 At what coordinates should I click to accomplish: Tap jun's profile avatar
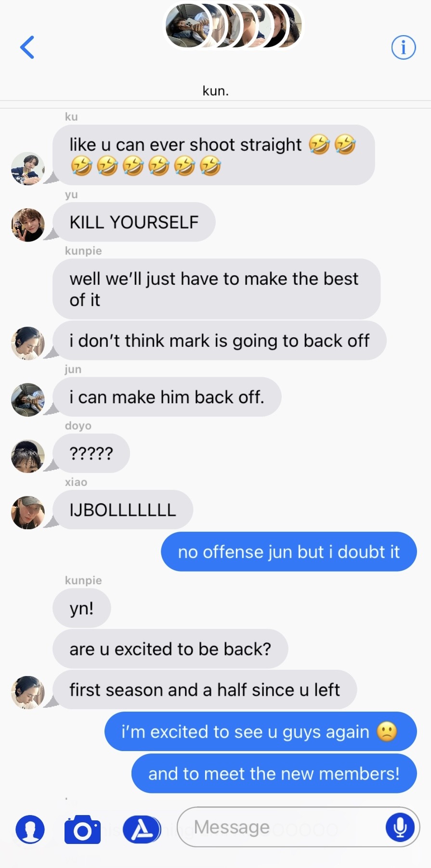28,400
